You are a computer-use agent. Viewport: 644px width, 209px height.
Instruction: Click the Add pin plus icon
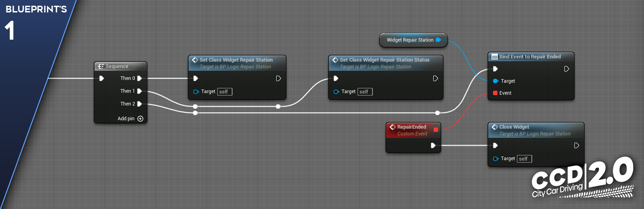[x=140, y=119]
